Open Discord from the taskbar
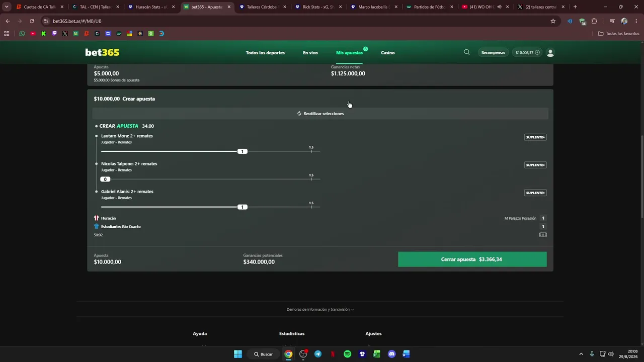Viewport: 644px width, 362px height. click(392, 354)
